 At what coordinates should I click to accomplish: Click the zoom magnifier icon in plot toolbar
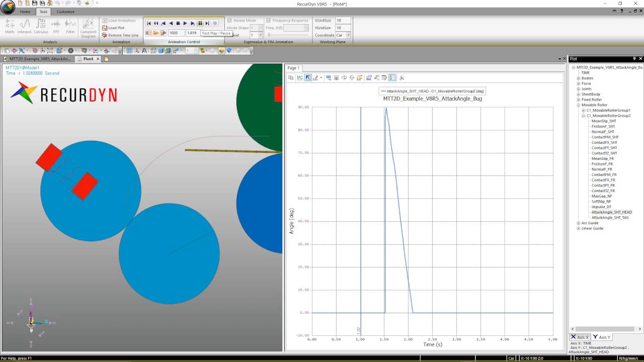[329, 77]
